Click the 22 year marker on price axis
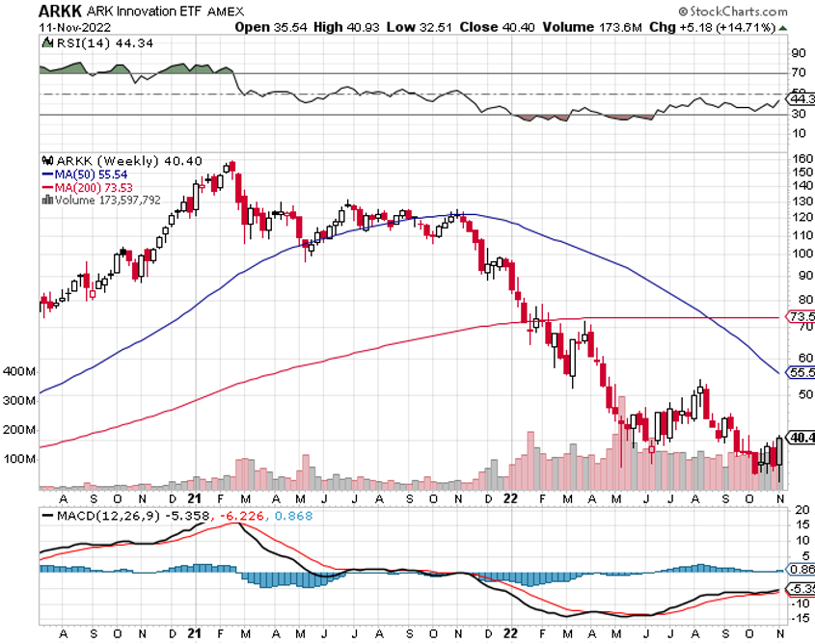The image size is (815, 644). 510,499
